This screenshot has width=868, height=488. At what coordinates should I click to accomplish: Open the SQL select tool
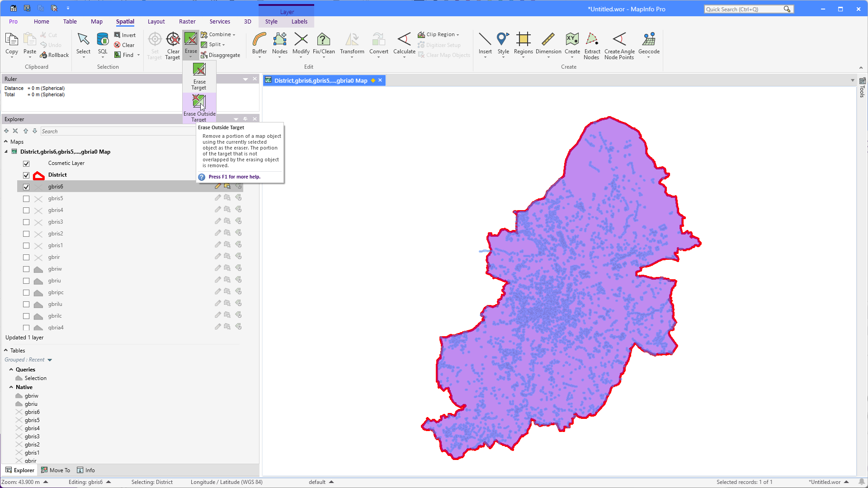point(103,44)
